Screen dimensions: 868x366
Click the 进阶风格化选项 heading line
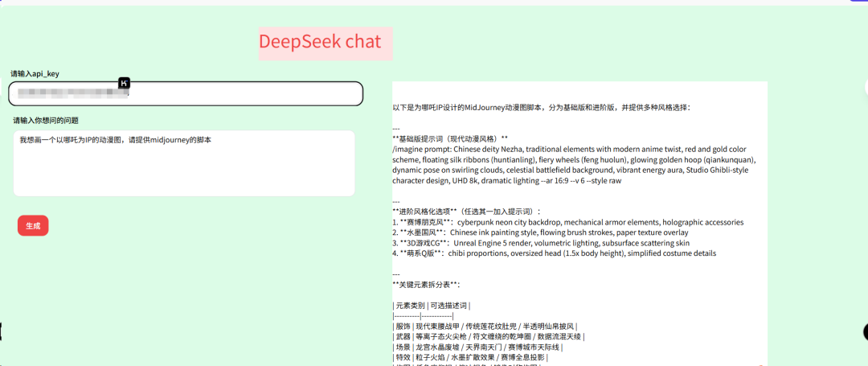[467, 212]
